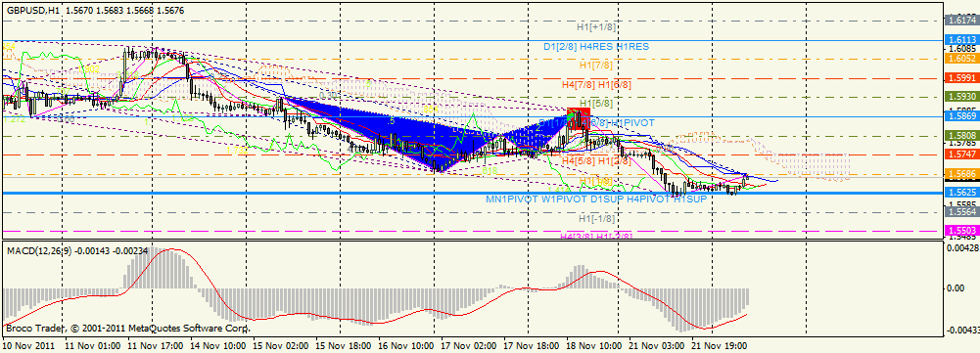Screen dimensions: 980x353
Task: Click the H1[-1/8] level label
Action: point(596,219)
